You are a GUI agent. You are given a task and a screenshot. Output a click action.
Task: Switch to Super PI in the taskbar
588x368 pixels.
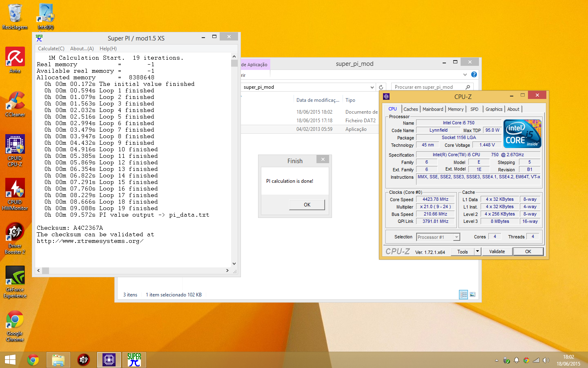click(134, 360)
